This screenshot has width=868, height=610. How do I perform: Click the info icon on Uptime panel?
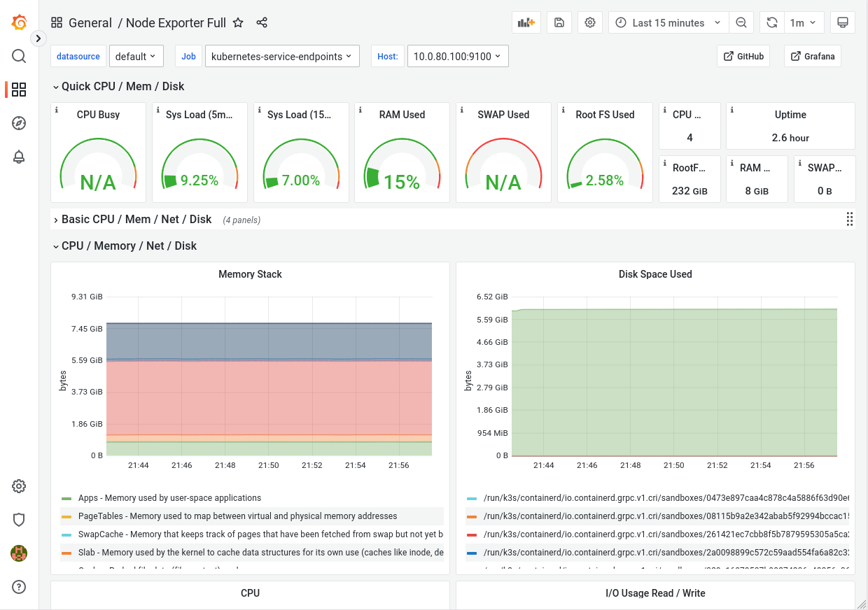(732, 110)
